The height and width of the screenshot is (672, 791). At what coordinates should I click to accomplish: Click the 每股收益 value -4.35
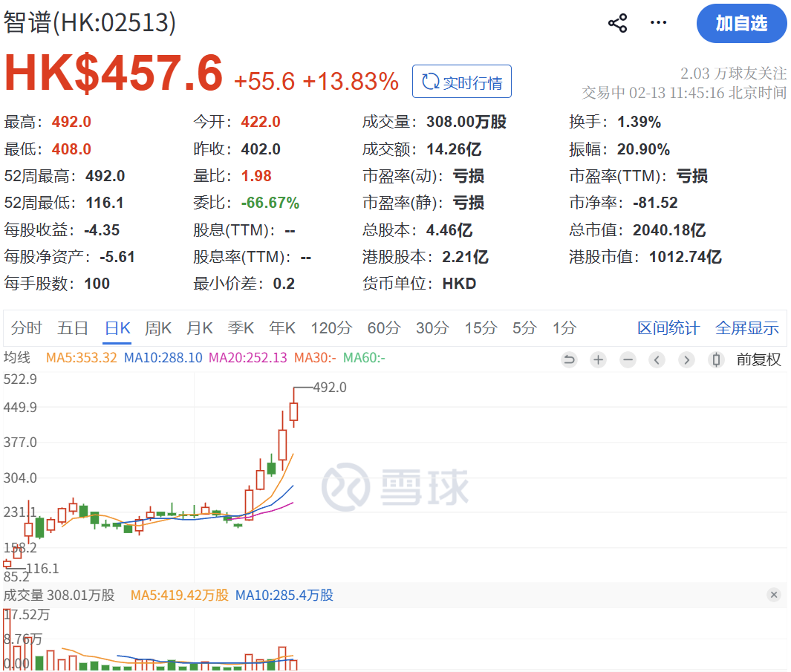(x=102, y=230)
